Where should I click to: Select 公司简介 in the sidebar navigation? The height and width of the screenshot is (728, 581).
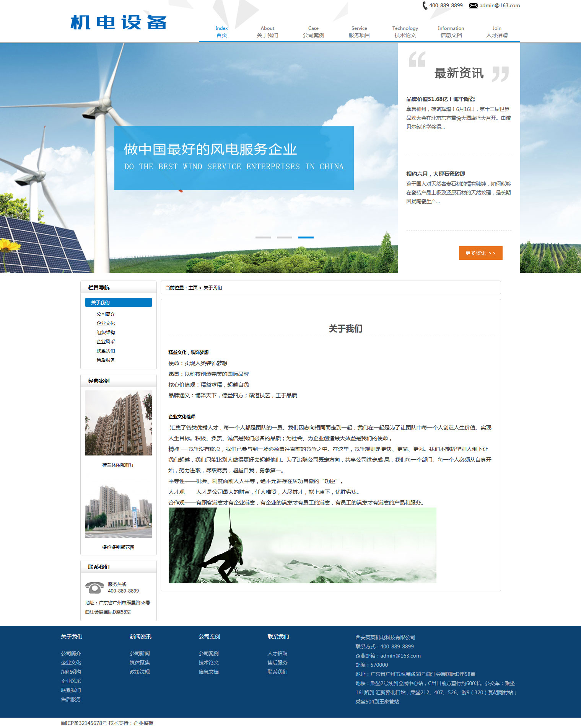106,314
